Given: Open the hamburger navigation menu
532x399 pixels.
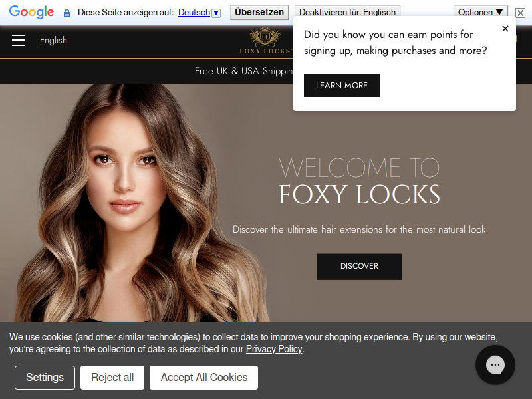Looking at the screenshot, I should click(x=19, y=40).
